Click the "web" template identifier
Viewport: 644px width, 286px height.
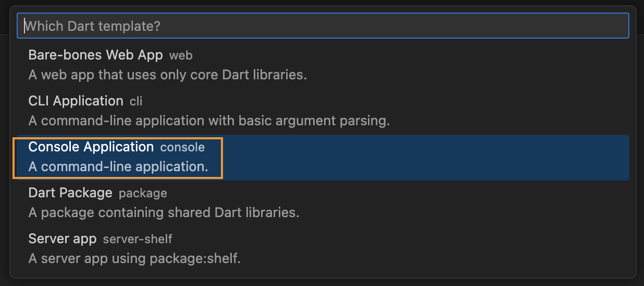181,55
